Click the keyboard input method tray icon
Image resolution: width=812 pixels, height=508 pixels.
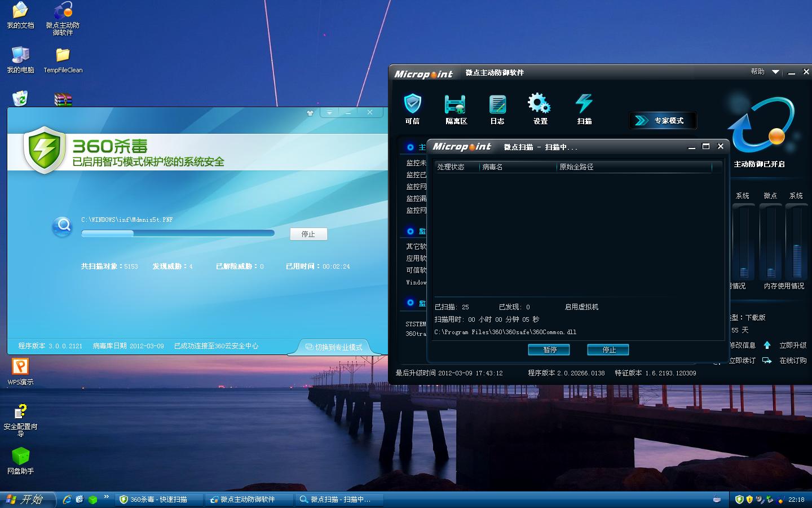(x=717, y=500)
